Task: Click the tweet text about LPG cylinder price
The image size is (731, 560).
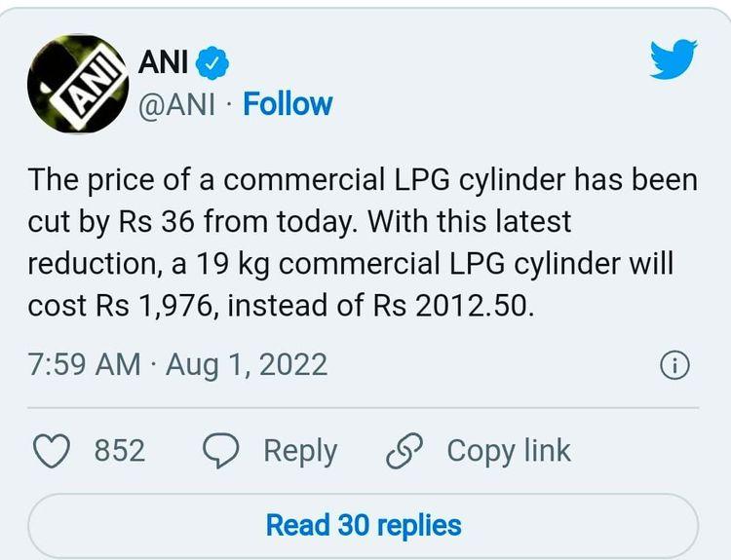Action: coord(363,243)
